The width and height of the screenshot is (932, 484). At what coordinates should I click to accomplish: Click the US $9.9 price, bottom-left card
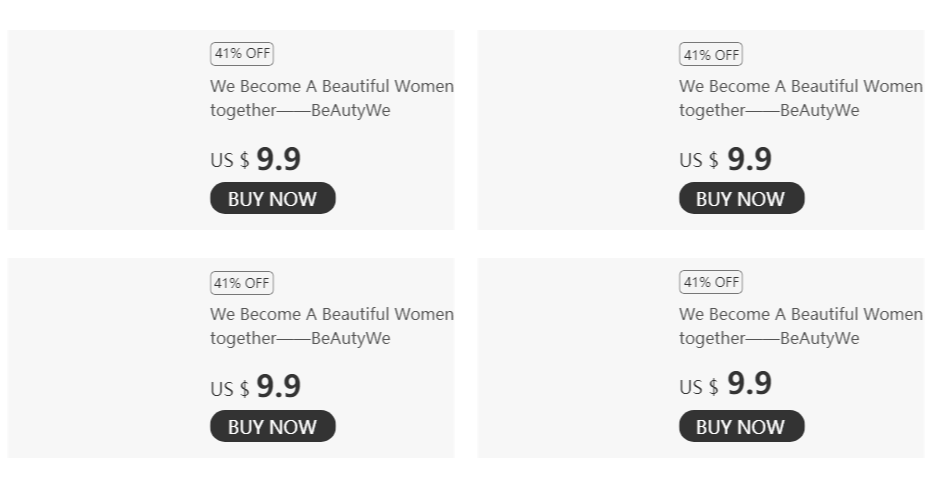pyautogui.click(x=255, y=387)
